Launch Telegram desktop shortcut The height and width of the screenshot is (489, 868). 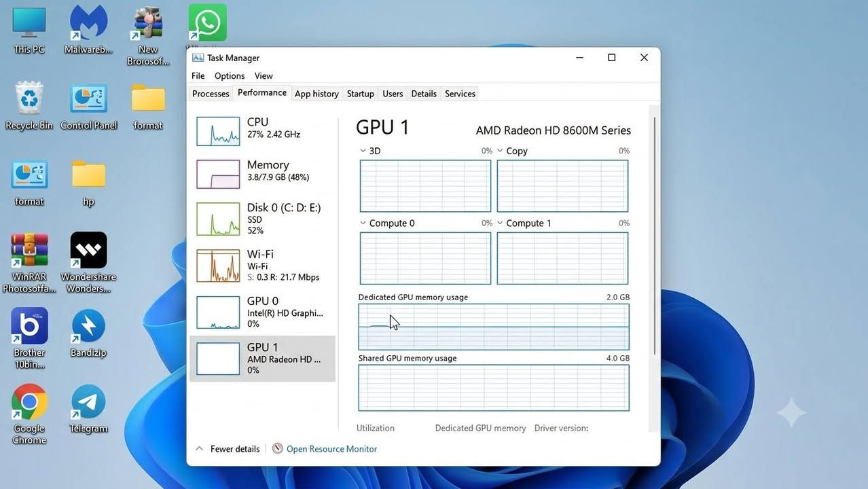point(88,409)
